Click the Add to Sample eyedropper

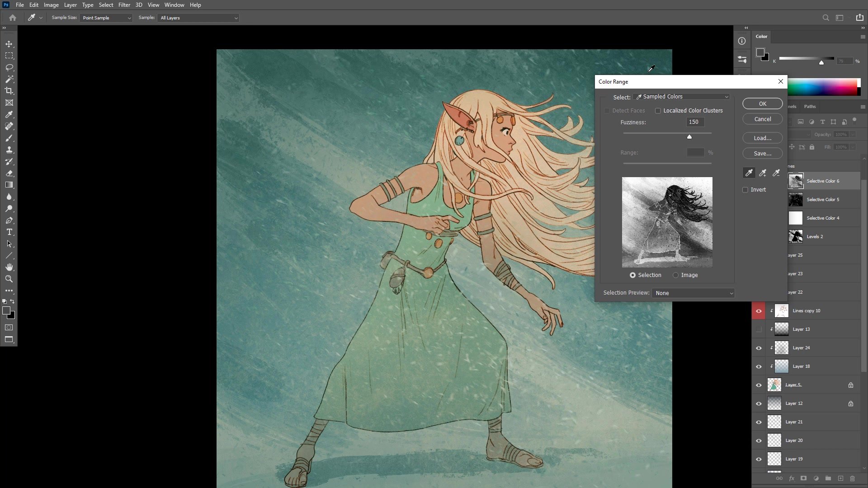click(x=763, y=173)
